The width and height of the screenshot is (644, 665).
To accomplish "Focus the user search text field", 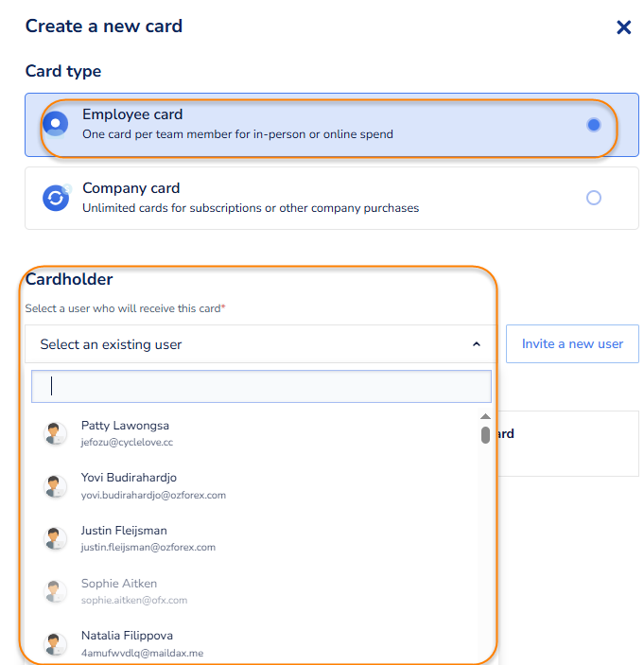I will click(x=262, y=386).
